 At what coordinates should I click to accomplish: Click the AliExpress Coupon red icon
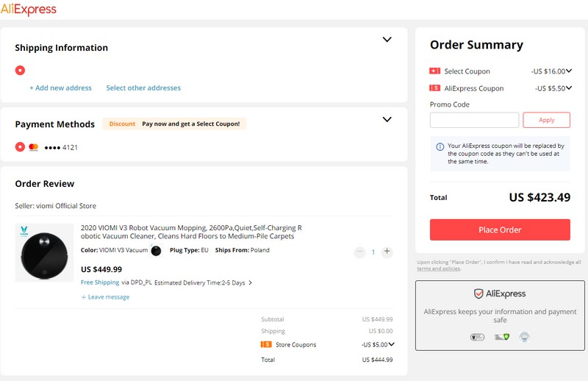pos(434,88)
